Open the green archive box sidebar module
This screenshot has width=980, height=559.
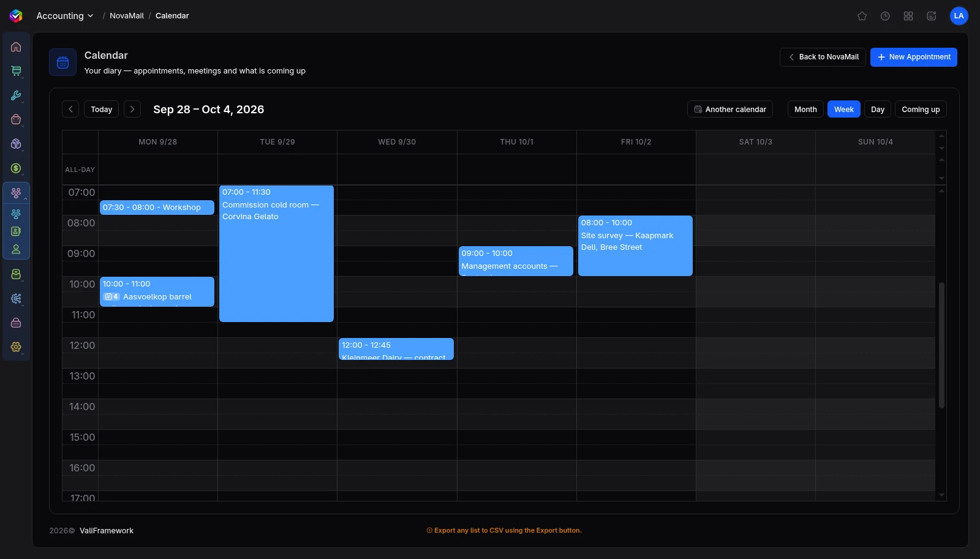(16, 274)
